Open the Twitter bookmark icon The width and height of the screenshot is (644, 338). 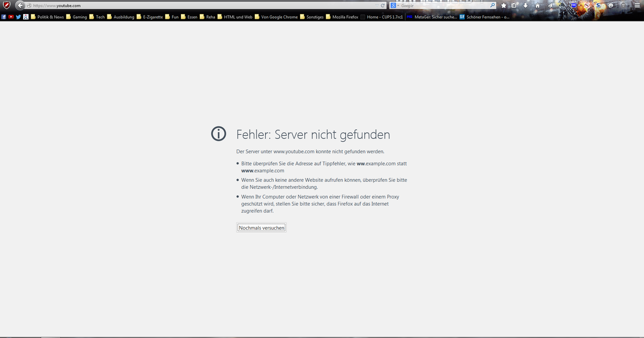click(x=18, y=17)
